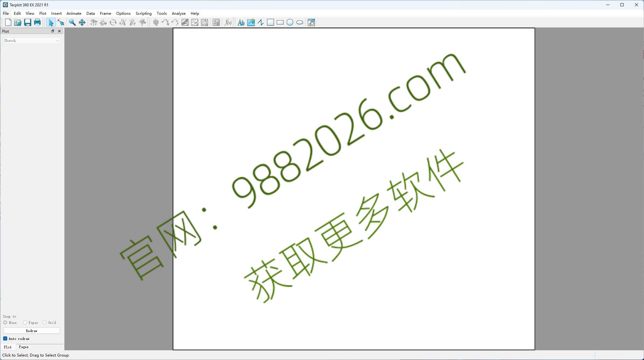The width and height of the screenshot is (644, 360).
Task: Select the Ab text insertion tool
Action: (x=241, y=22)
